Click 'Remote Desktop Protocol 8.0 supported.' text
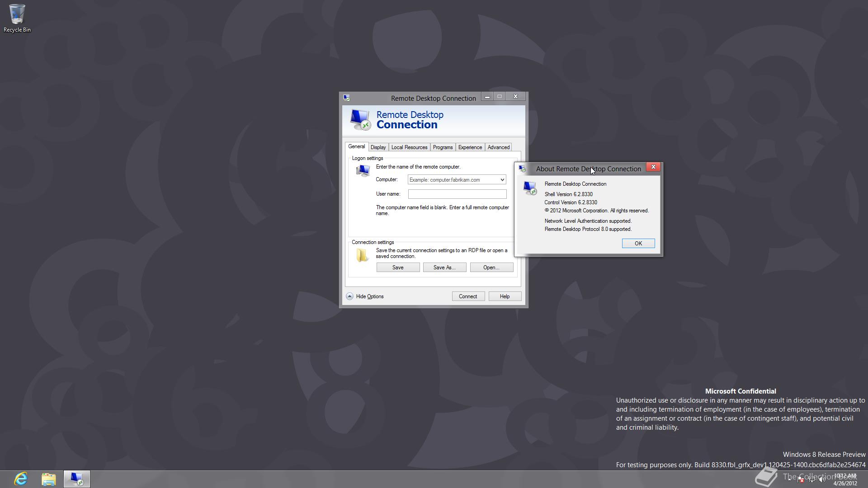Screen dimensions: 868x488 pos(588,229)
